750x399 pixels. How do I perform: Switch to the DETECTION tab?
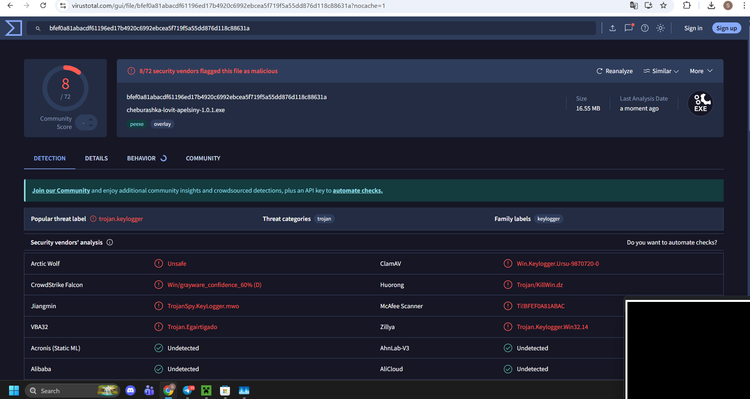pos(49,158)
